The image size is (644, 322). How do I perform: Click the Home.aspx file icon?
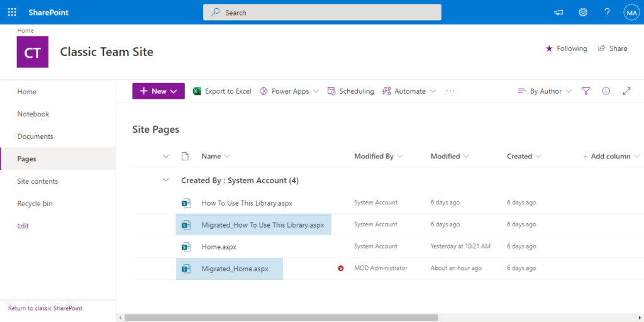[x=187, y=247]
